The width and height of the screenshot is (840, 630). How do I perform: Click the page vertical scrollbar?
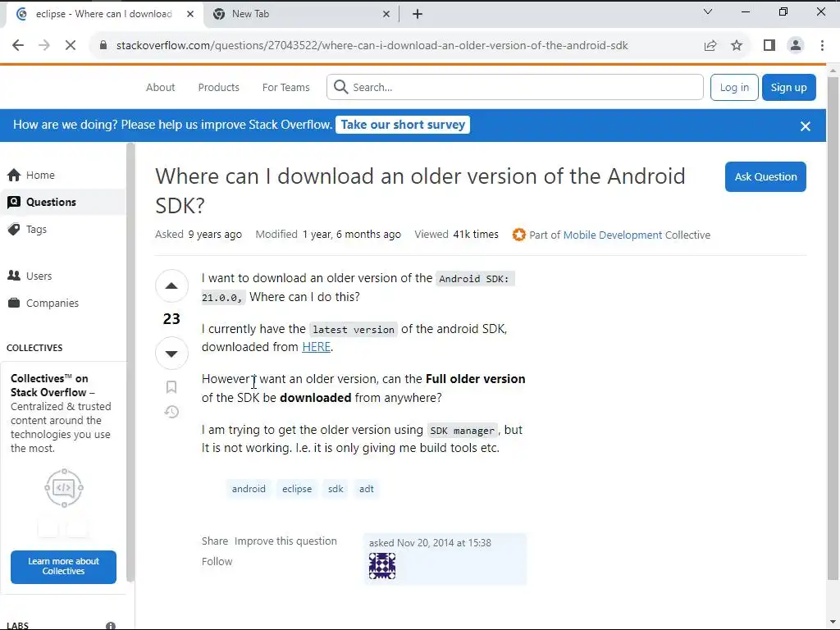coord(833,329)
